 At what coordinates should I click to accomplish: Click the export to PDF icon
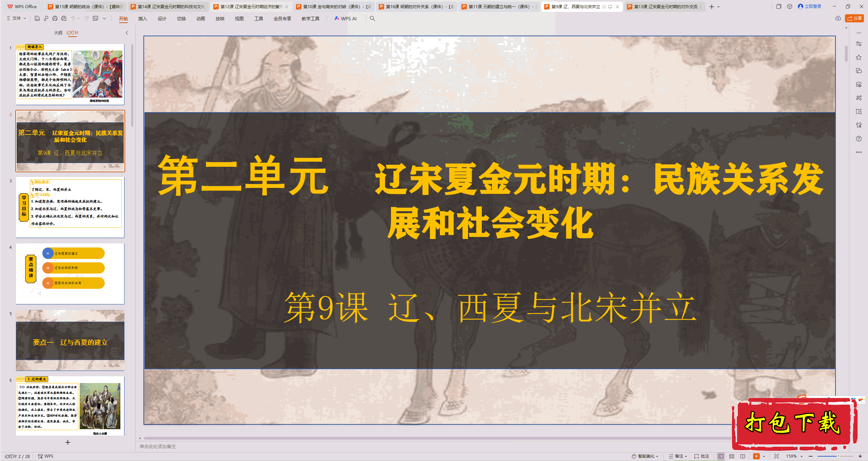point(46,18)
